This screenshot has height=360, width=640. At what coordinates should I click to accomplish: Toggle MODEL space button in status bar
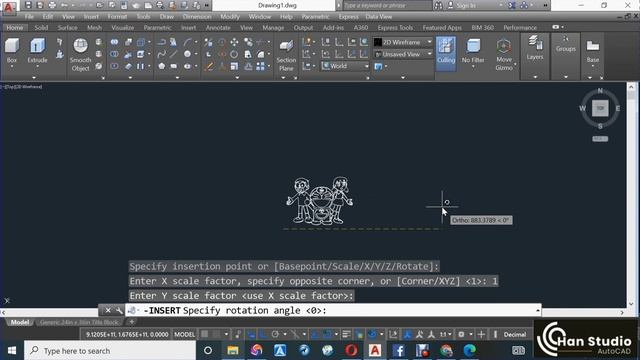[x=184, y=334]
